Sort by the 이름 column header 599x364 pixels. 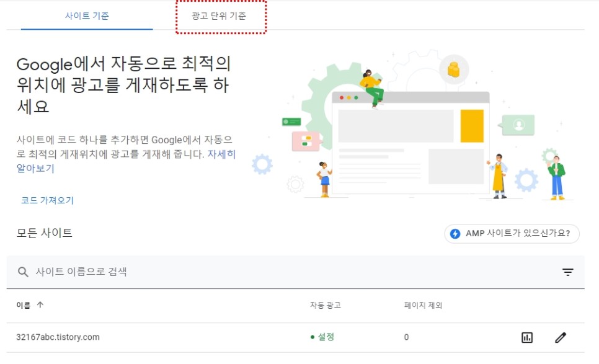point(24,305)
